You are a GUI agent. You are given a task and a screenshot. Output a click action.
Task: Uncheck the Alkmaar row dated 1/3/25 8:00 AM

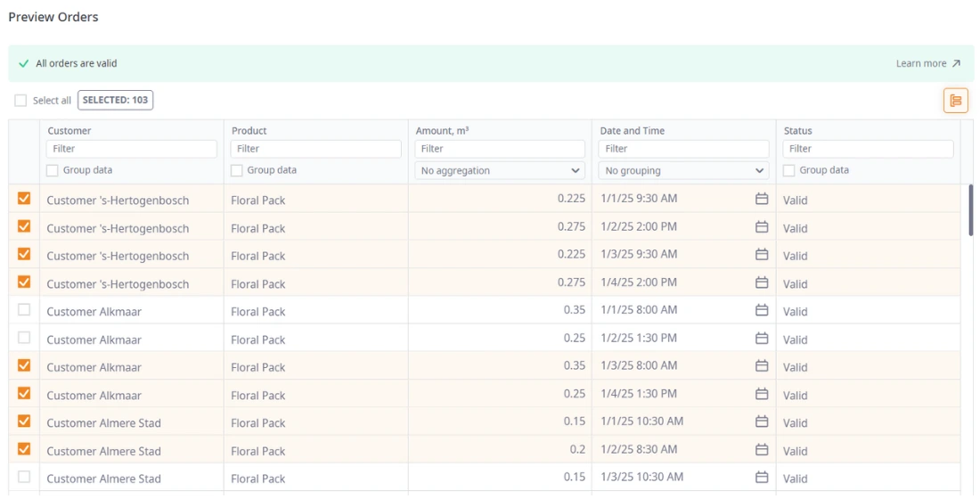[24, 365]
